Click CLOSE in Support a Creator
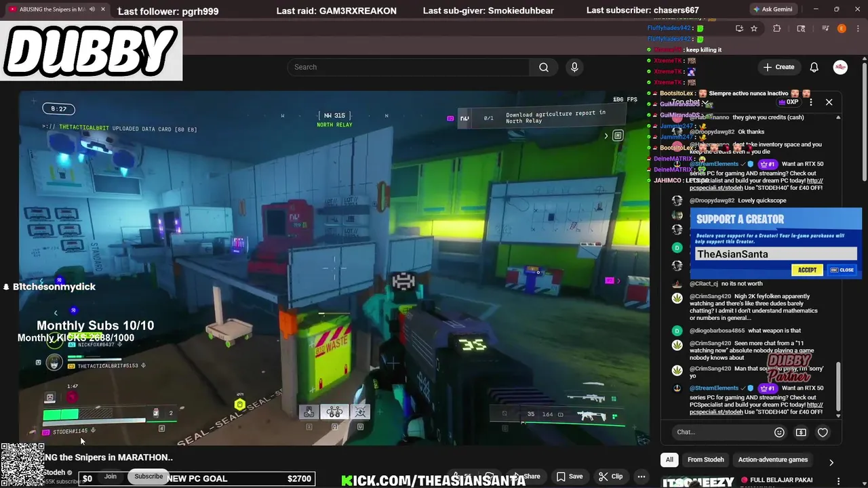 point(842,270)
